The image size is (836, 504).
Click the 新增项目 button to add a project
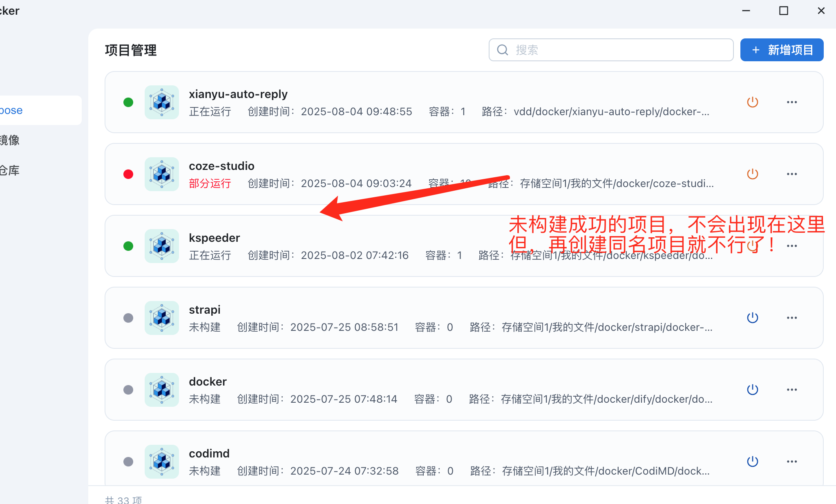click(x=781, y=50)
